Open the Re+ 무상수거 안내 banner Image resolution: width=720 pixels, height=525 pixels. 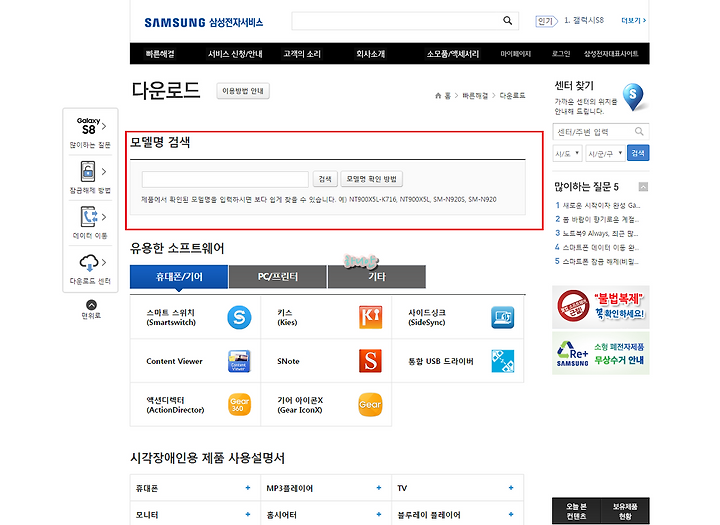601,353
